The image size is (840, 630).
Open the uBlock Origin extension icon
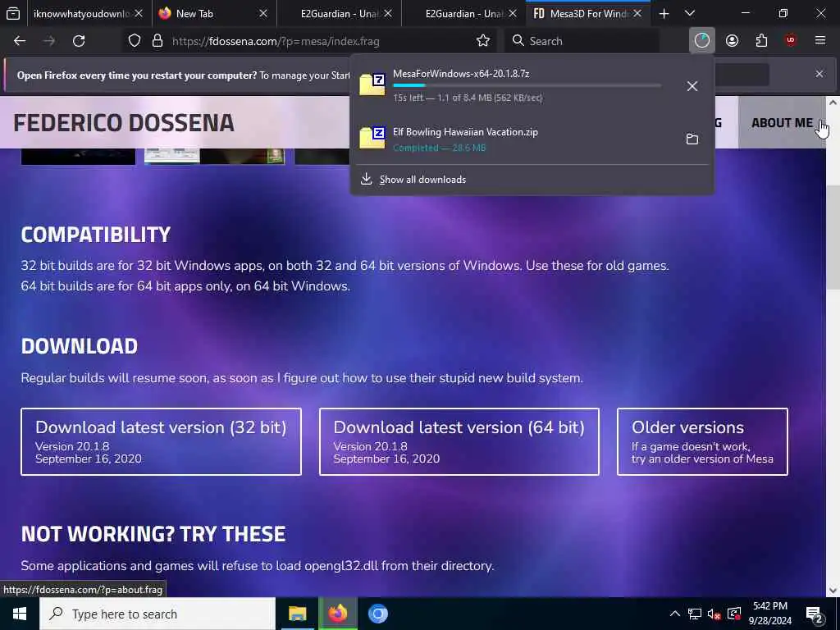tap(791, 41)
